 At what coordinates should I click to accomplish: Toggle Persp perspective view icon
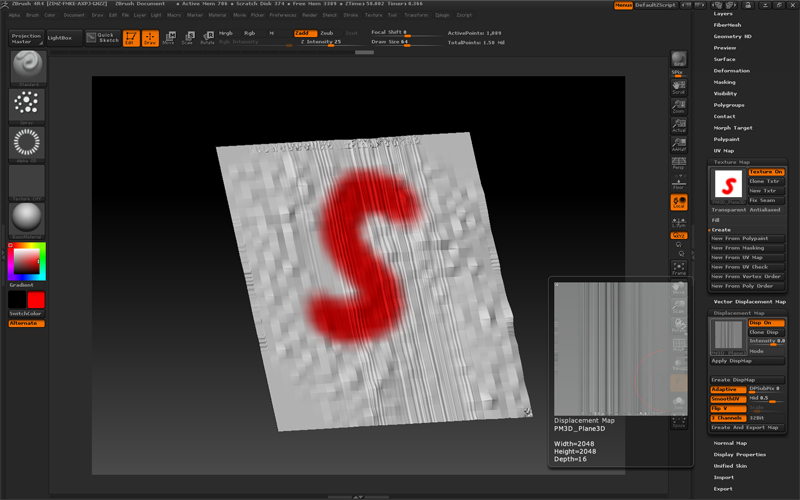[x=679, y=163]
